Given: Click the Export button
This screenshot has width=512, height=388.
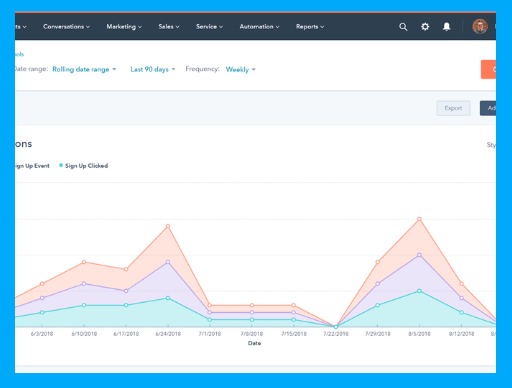Looking at the screenshot, I should (453, 108).
